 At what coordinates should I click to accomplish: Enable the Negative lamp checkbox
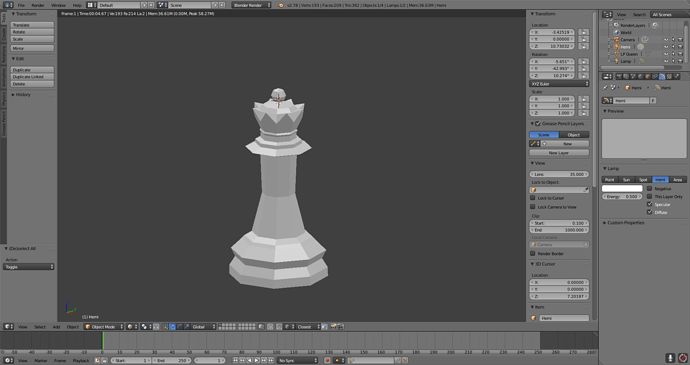tap(649, 188)
